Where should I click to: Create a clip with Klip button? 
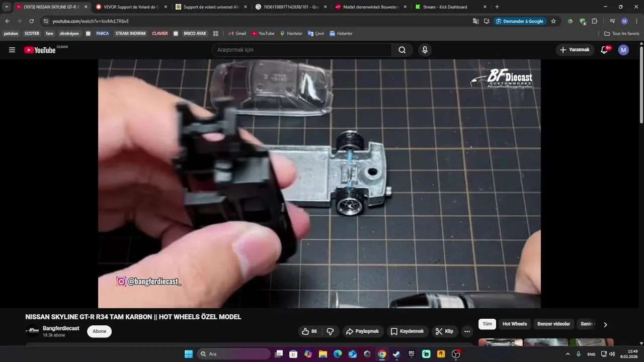[x=445, y=331]
